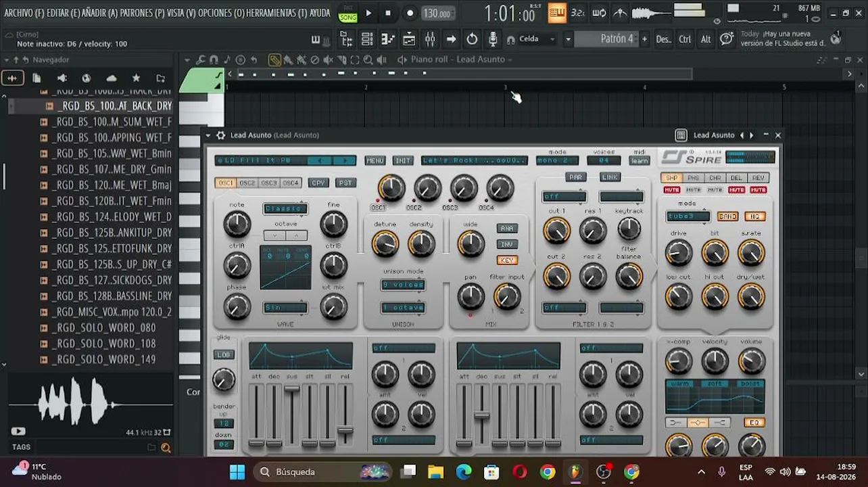The height and width of the screenshot is (487, 868).
Task: Open the mono 2 mode dropdown in Spire
Action: point(557,160)
